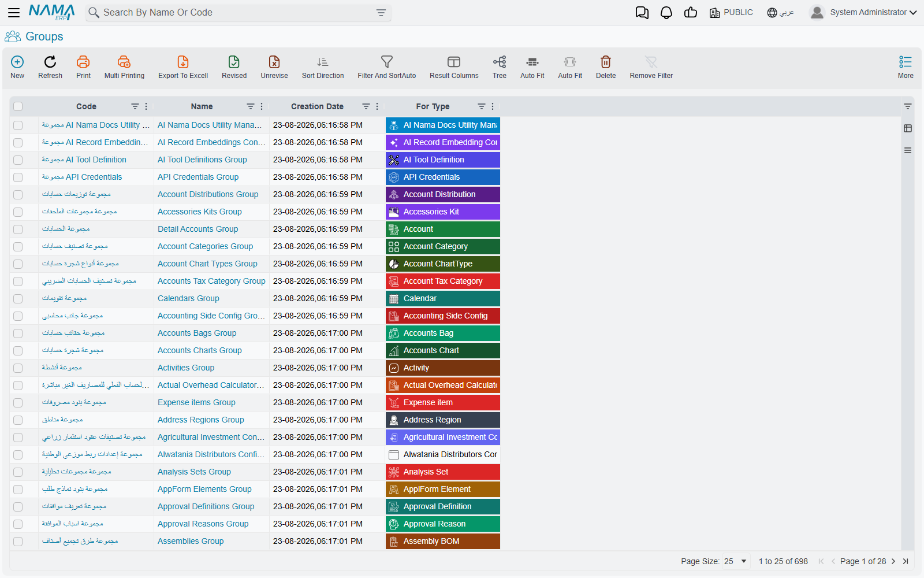Open the grid filter panel icon on right
924x578 pixels.
coord(908,106)
